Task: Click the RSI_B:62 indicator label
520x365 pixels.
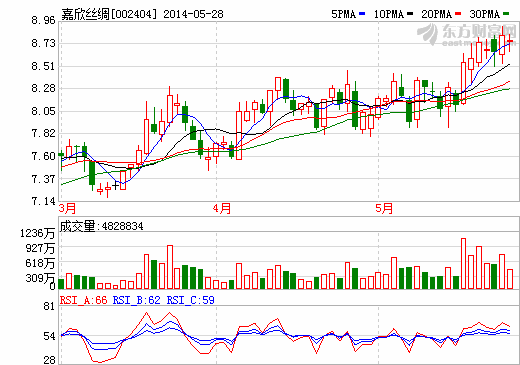Action: [x=137, y=300]
